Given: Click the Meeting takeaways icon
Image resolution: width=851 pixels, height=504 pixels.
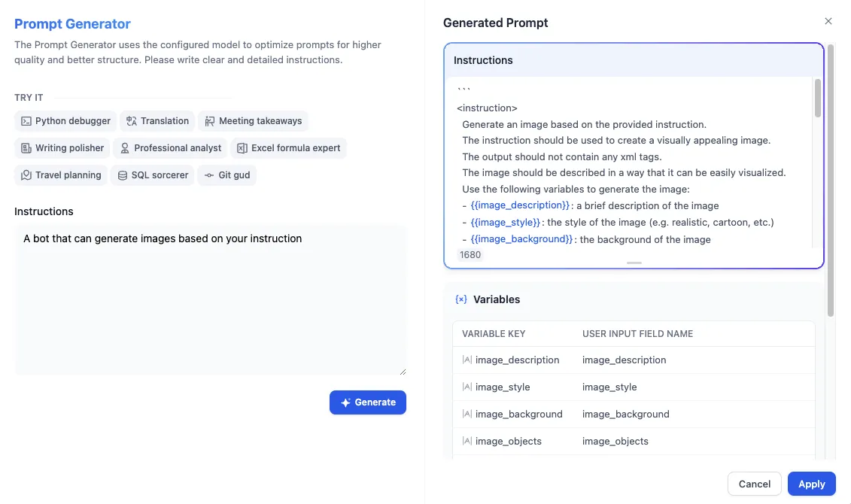Looking at the screenshot, I should coord(210,121).
